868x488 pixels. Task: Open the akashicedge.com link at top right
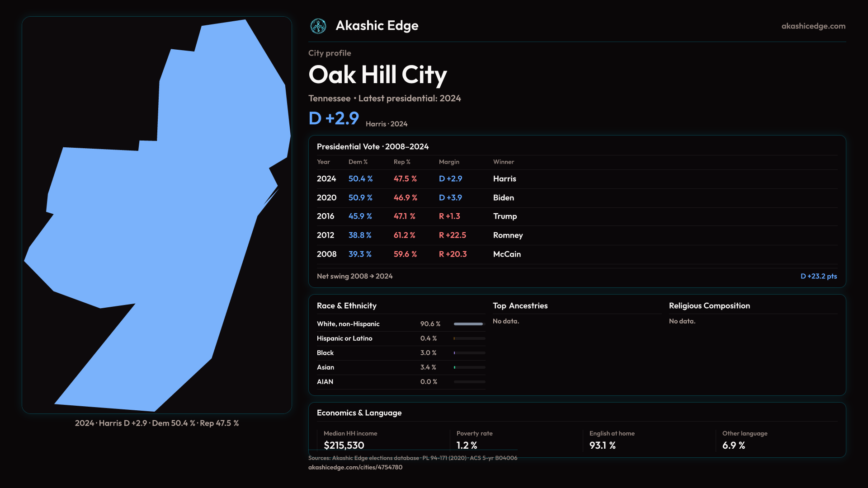coord(813,26)
